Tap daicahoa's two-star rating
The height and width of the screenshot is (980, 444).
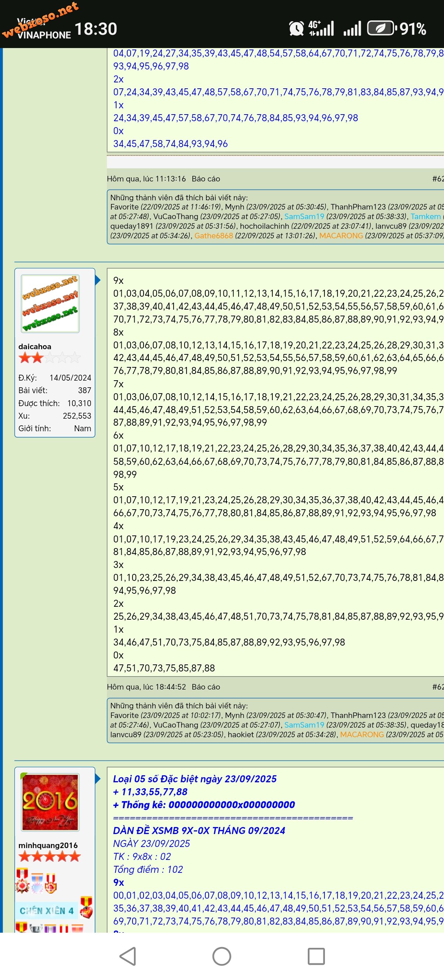(31, 358)
